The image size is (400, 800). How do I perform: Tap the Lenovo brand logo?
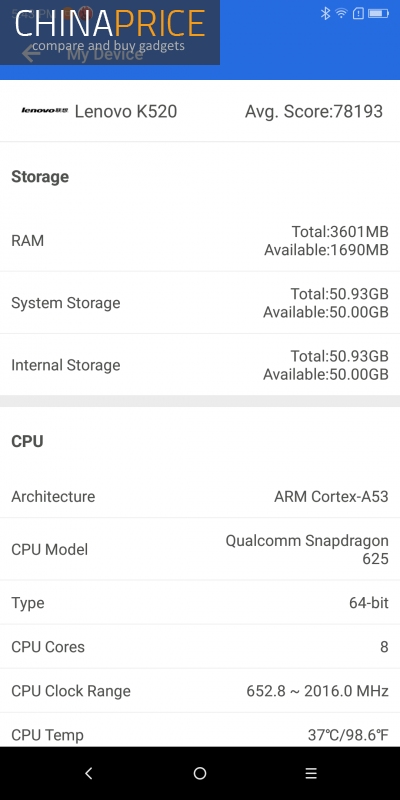44,111
